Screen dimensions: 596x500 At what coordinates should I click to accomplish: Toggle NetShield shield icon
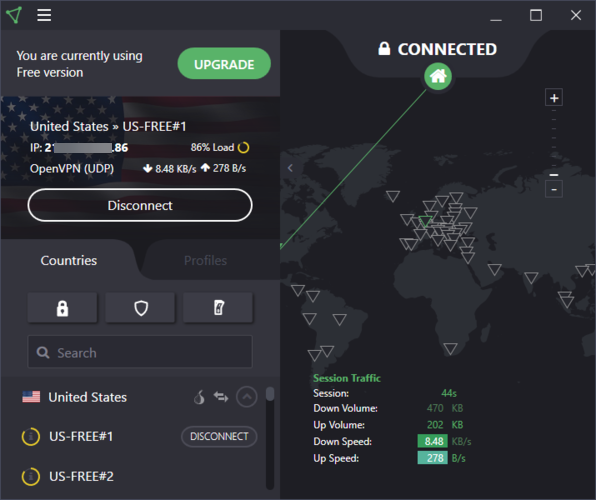(x=140, y=308)
